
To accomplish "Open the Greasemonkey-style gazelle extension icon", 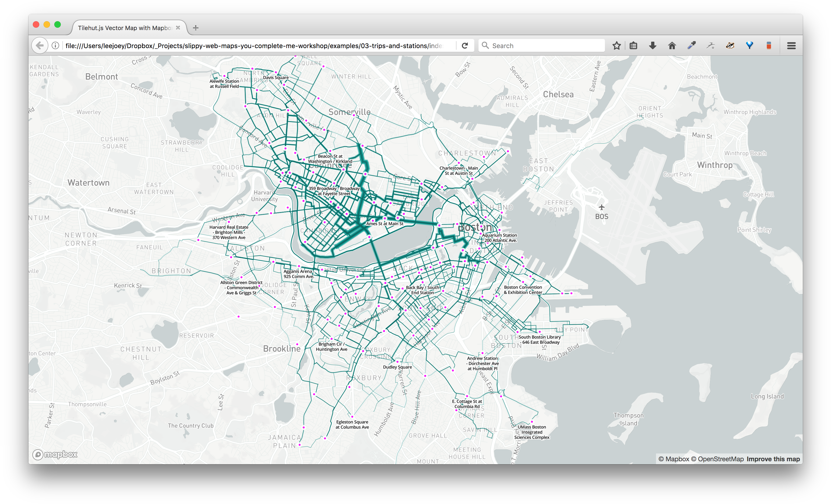I will [x=711, y=45].
